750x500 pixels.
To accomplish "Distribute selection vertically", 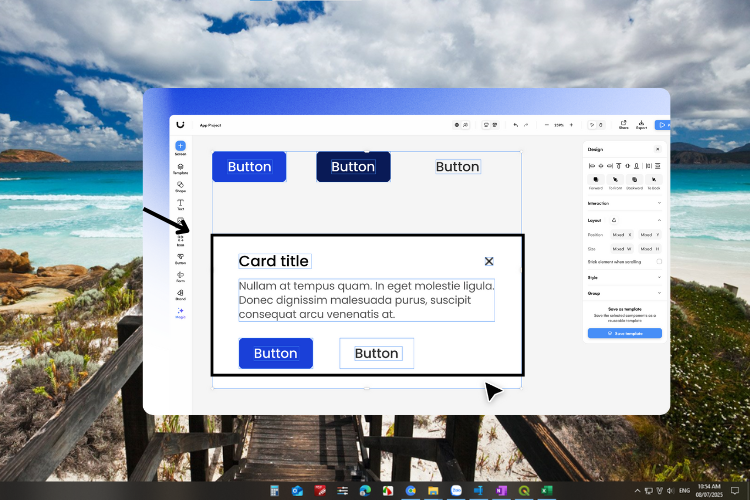I will point(658,166).
